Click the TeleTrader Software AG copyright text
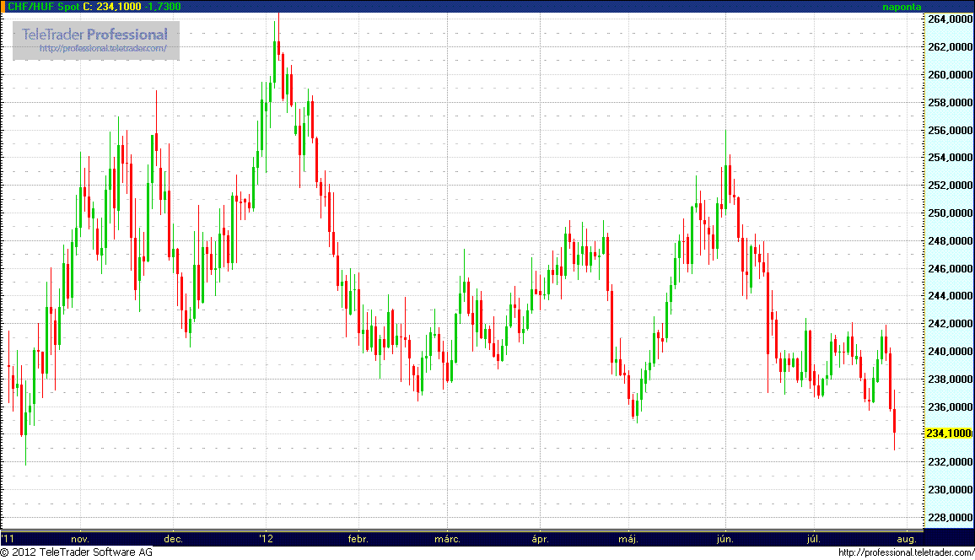This screenshot has height=560, width=975. click(x=76, y=552)
